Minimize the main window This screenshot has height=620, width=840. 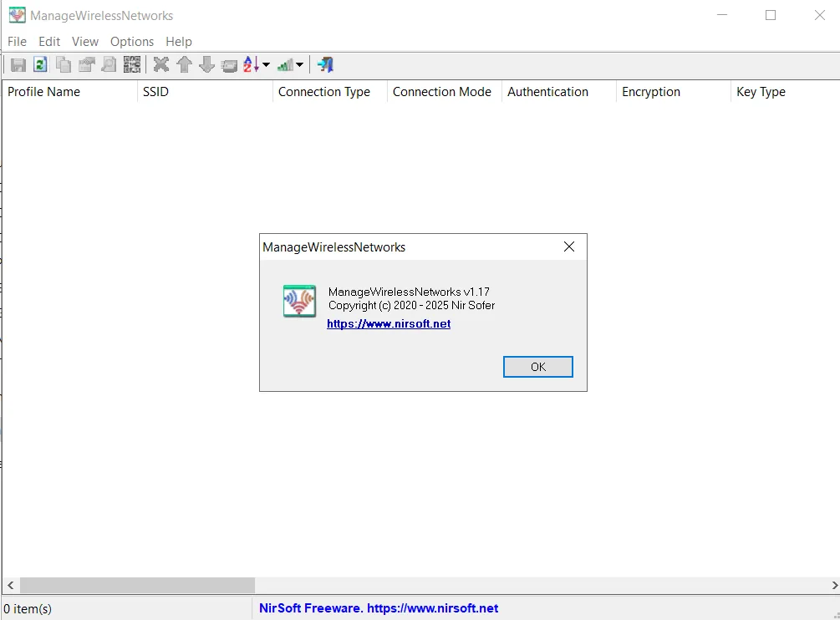(x=722, y=15)
